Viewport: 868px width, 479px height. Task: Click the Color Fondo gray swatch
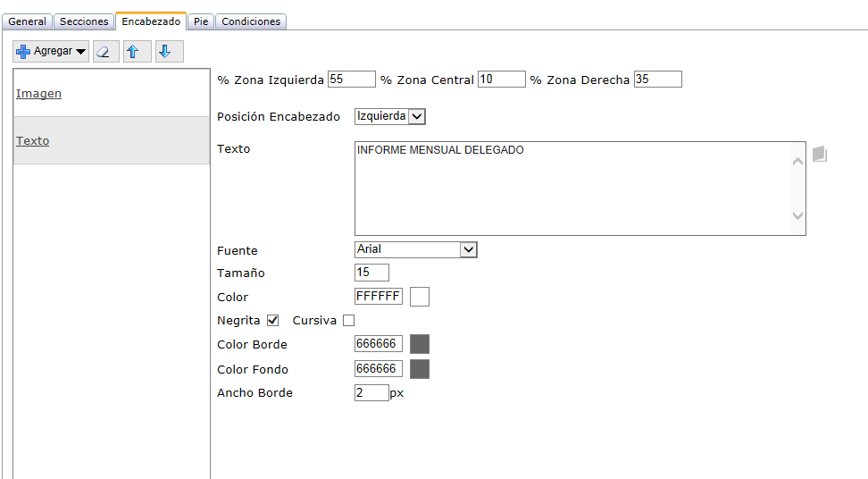(420, 369)
